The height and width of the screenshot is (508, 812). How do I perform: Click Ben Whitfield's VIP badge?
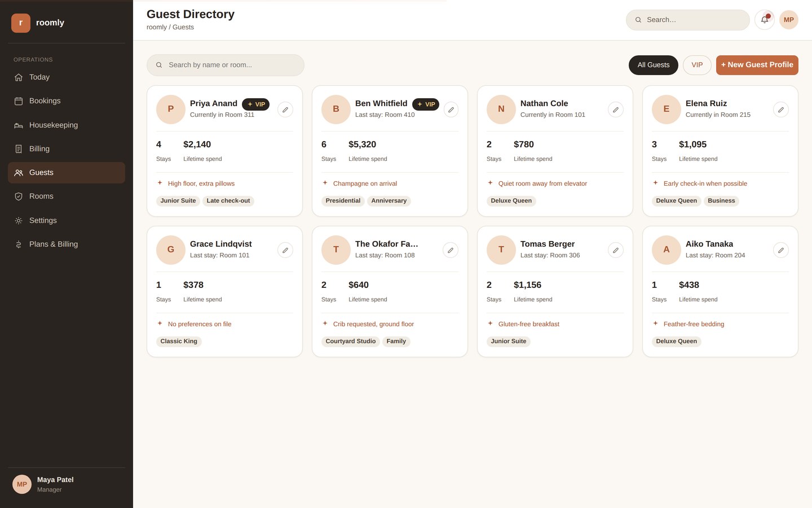click(426, 104)
